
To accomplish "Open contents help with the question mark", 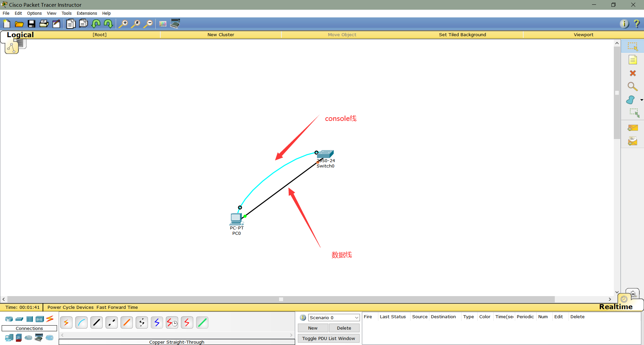I will (637, 24).
